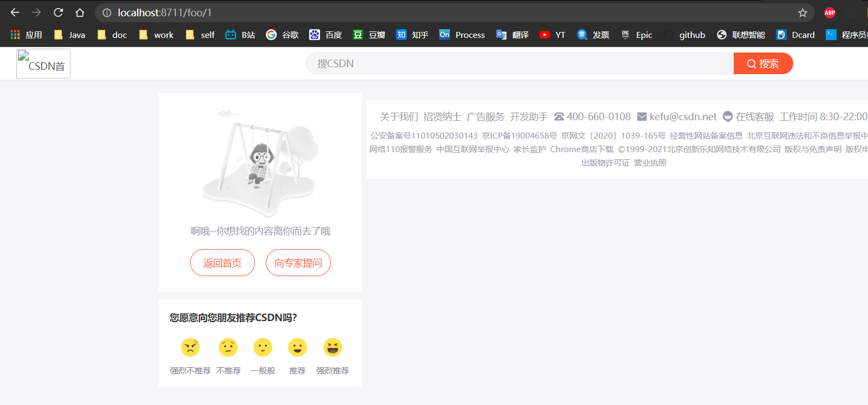Viewport: 868px width, 405px height.
Task: Click the browser forward arrow
Action: (x=36, y=12)
